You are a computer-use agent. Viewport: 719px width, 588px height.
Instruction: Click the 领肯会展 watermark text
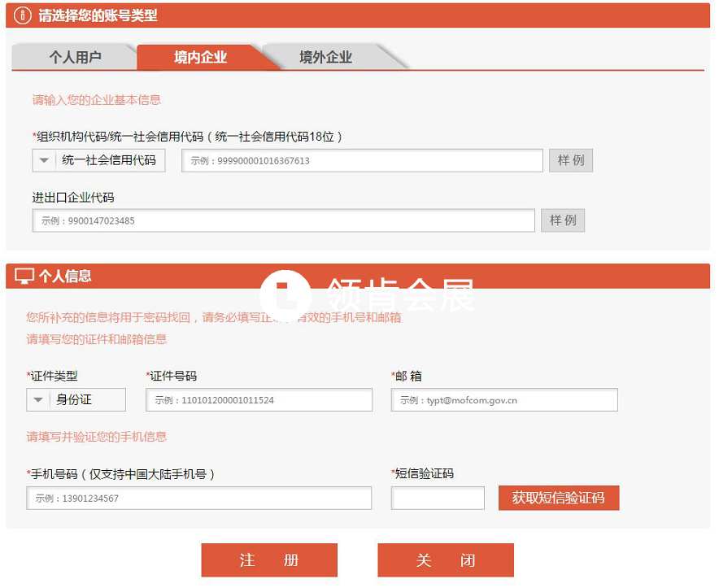tap(400, 294)
